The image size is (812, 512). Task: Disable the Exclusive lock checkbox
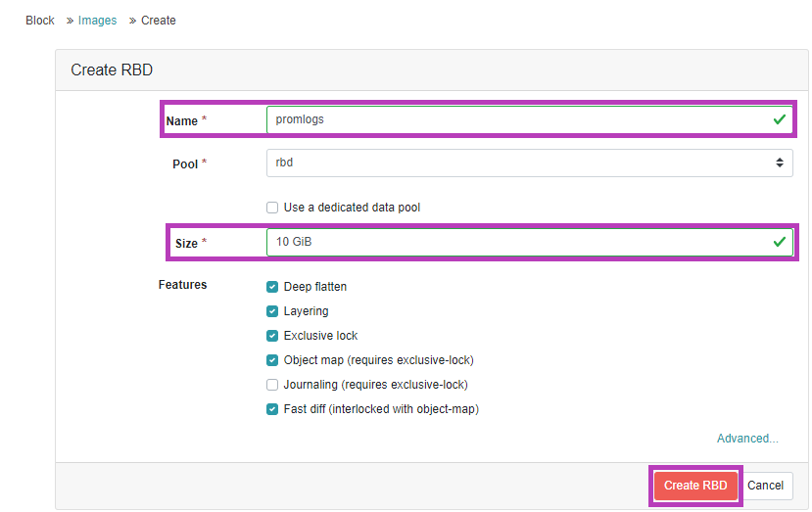272,336
